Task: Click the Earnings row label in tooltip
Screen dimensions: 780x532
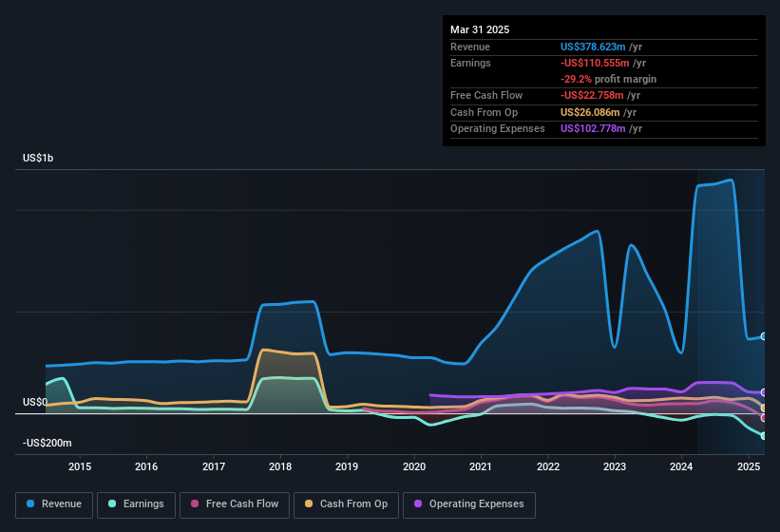Action: (x=470, y=63)
